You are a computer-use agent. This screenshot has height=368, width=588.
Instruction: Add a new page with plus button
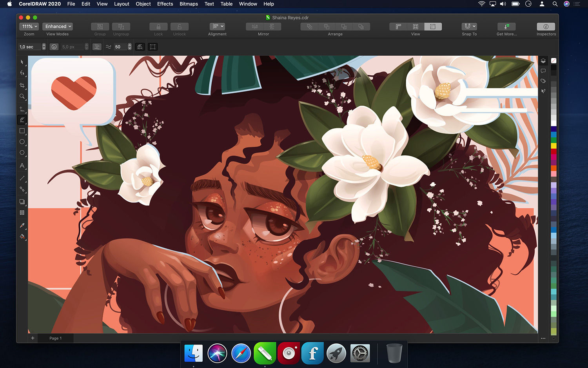point(33,338)
